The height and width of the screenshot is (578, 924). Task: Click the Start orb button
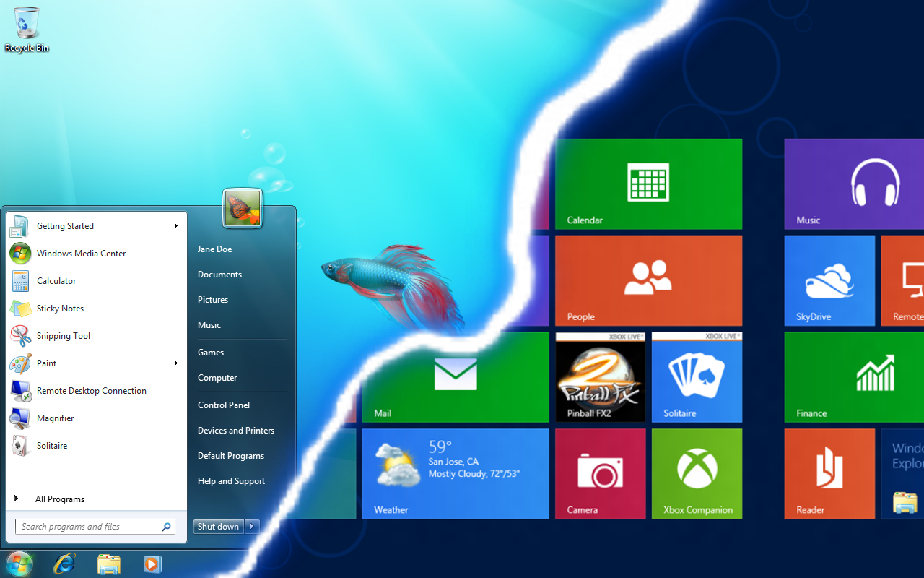click(19, 563)
